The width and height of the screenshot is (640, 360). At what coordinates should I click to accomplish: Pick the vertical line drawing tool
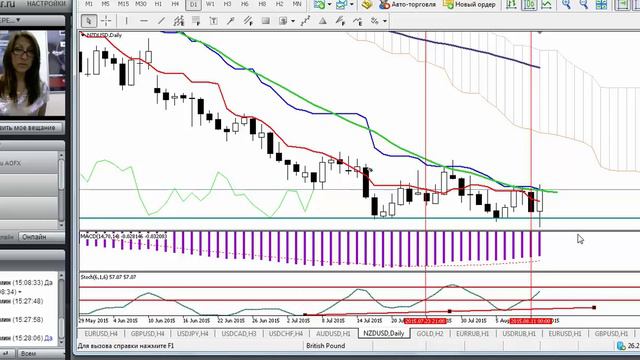click(x=127, y=21)
